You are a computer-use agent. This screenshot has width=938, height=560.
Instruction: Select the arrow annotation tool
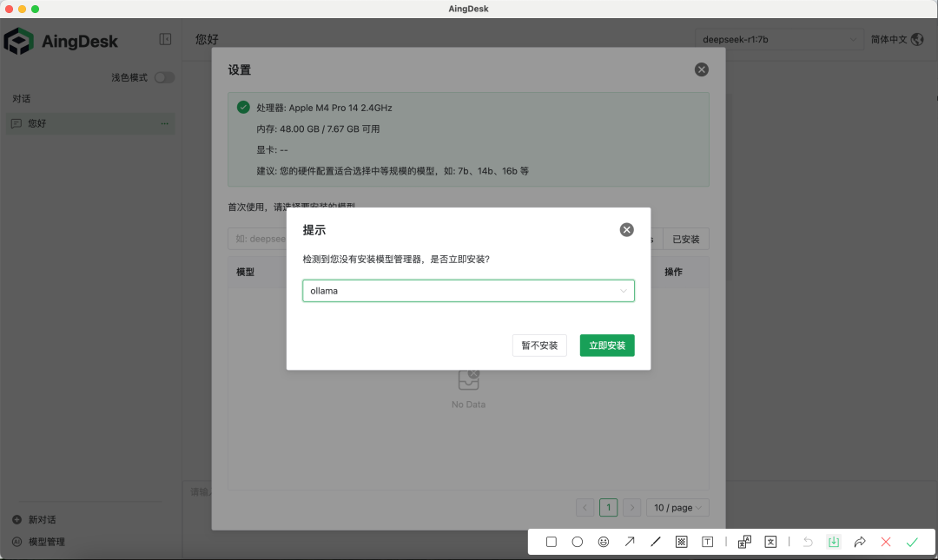pos(630,542)
